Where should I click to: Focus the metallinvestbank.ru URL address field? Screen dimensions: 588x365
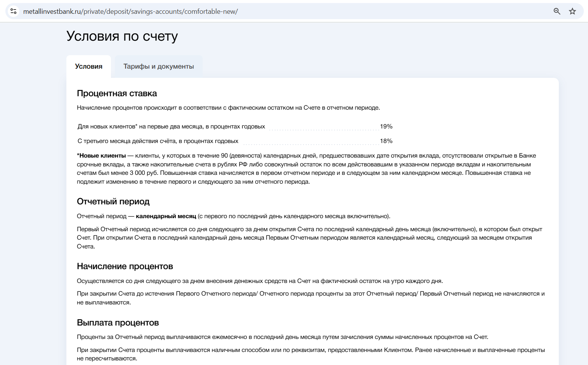point(130,12)
